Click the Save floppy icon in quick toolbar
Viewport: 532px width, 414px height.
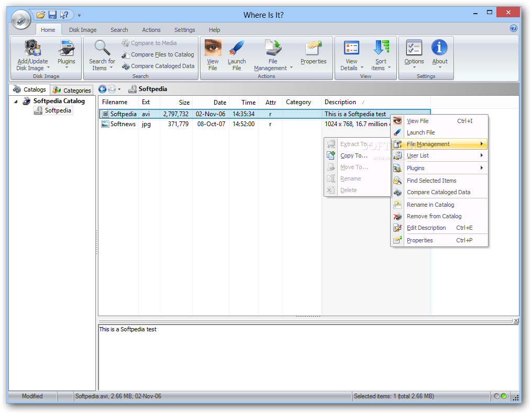(x=52, y=15)
